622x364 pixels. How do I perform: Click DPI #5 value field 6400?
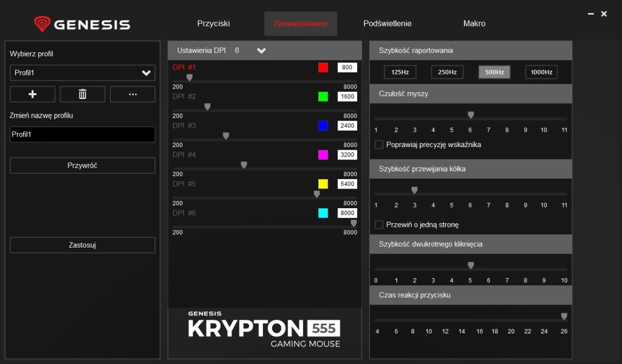pos(347,184)
